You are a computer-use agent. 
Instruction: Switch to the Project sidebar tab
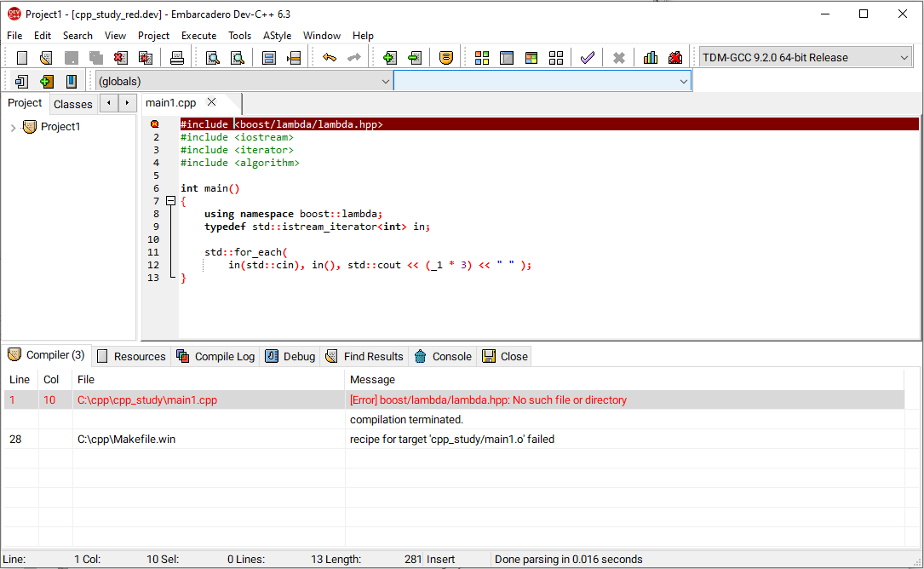[25, 103]
